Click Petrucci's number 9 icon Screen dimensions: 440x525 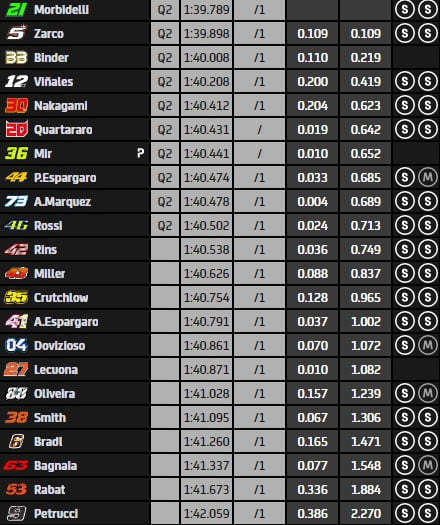16,513
